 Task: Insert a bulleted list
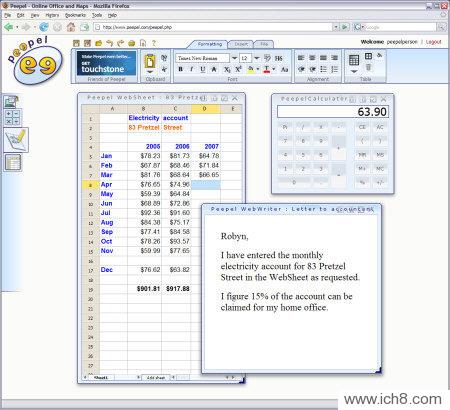323,69
